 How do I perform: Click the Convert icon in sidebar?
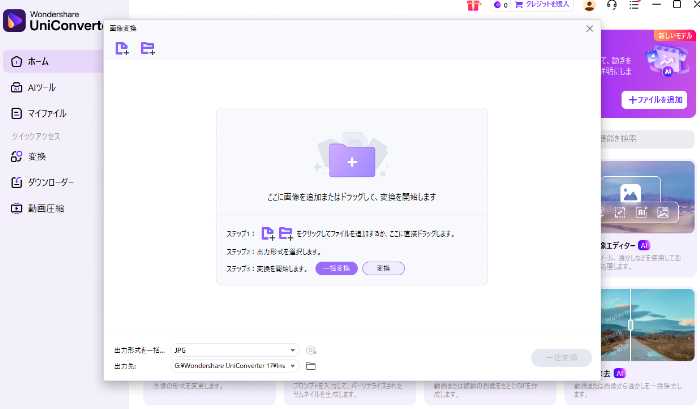point(17,156)
